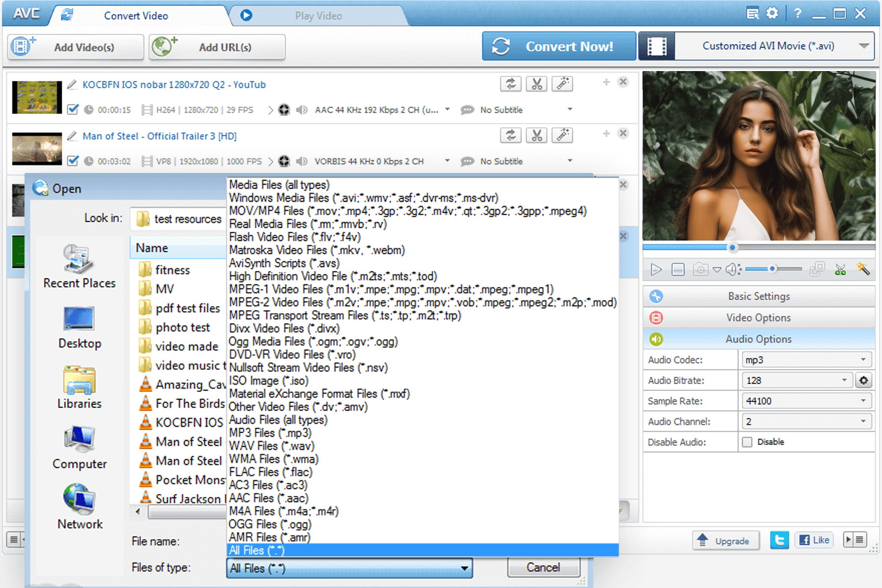This screenshot has width=882, height=588.
Task: Click the Audio Bitrate gear settings icon
Action: 864,380
